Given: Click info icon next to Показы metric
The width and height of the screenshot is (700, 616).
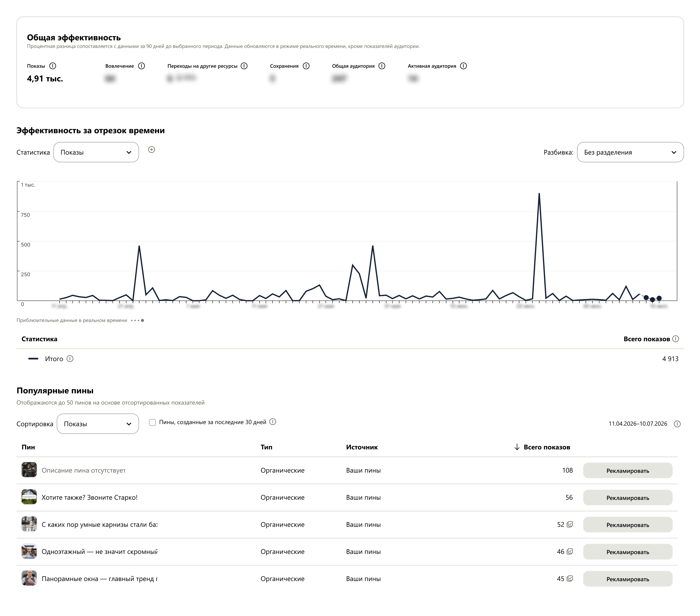Looking at the screenshot, I should [x=53, y=66].
